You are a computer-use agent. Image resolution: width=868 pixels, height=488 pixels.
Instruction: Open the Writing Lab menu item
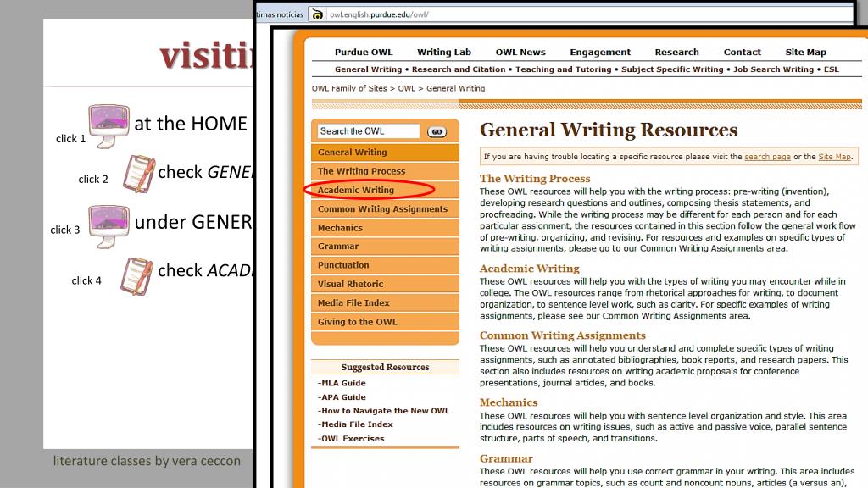click(444, 52)
